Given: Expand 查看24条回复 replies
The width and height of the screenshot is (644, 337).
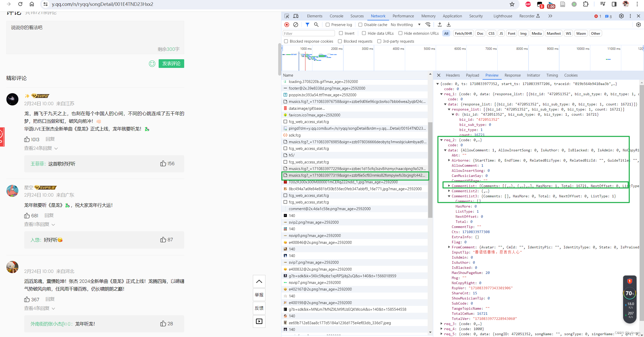Looking at the screenshot, I should pyautogui.click(x=41, y=148).
